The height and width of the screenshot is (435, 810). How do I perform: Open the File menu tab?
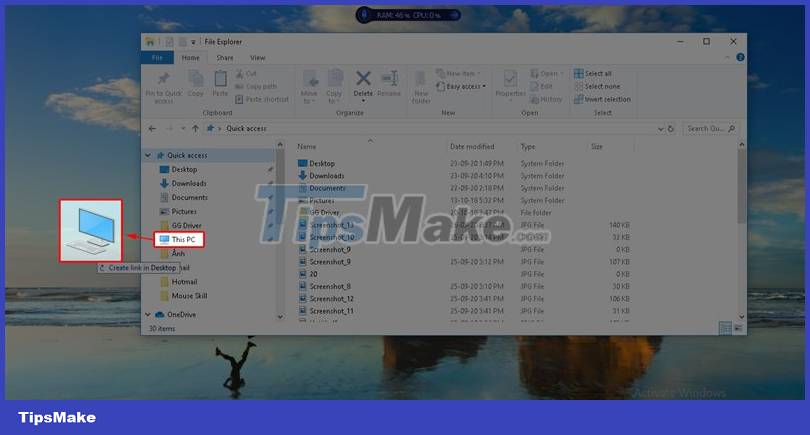point(157,58)
